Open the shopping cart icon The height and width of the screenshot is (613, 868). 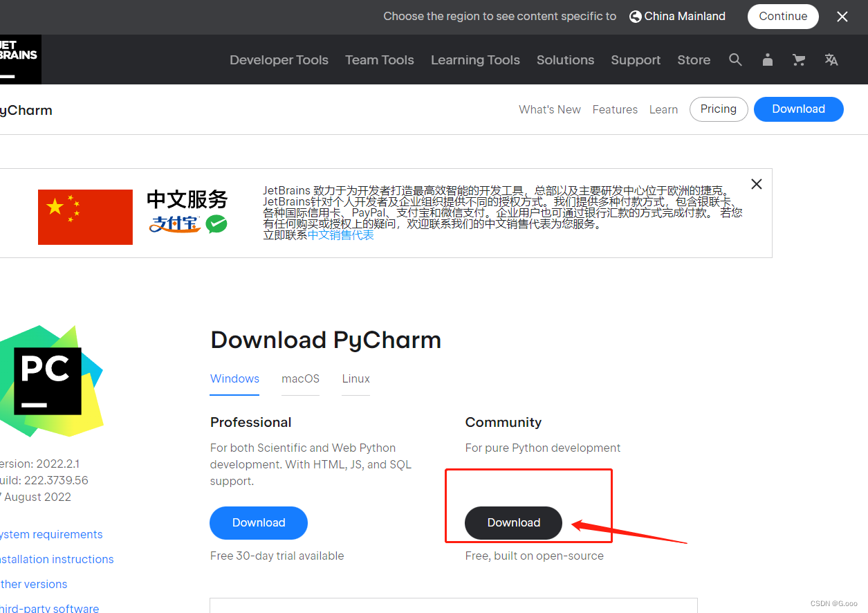(x=799, y=60)
